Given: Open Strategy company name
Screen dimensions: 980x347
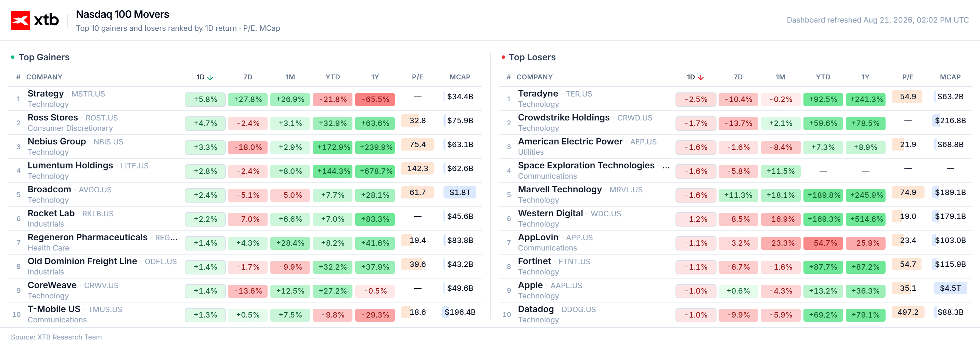Looking at the screenshot, I should click(46, 94).
